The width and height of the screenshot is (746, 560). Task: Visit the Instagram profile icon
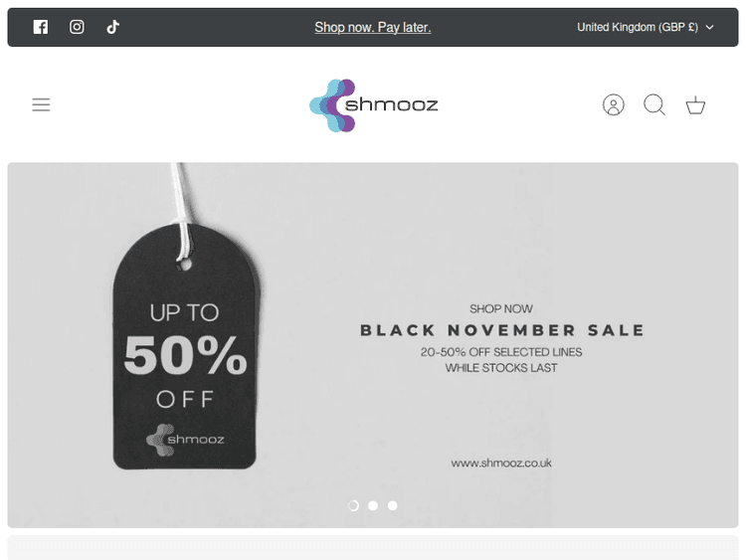point(77,27)
